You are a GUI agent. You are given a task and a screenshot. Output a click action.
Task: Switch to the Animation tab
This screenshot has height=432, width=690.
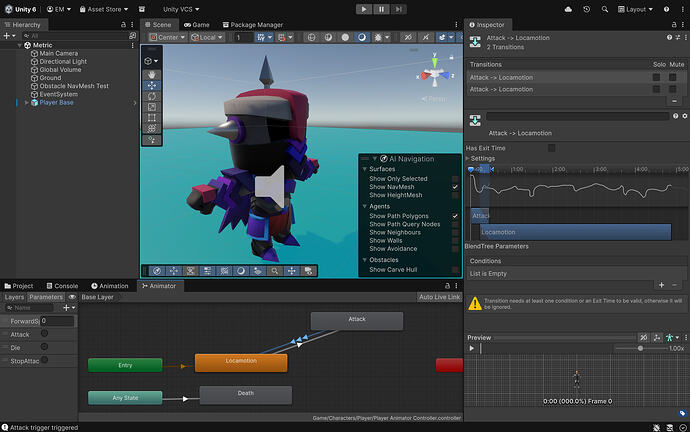tap(110, 286)
